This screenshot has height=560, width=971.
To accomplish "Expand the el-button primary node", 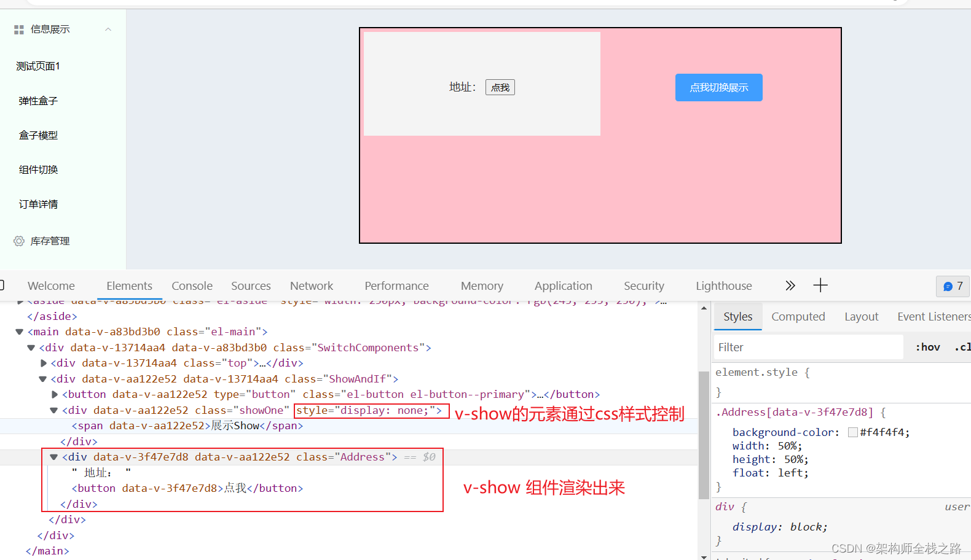I will pos(55,394).
